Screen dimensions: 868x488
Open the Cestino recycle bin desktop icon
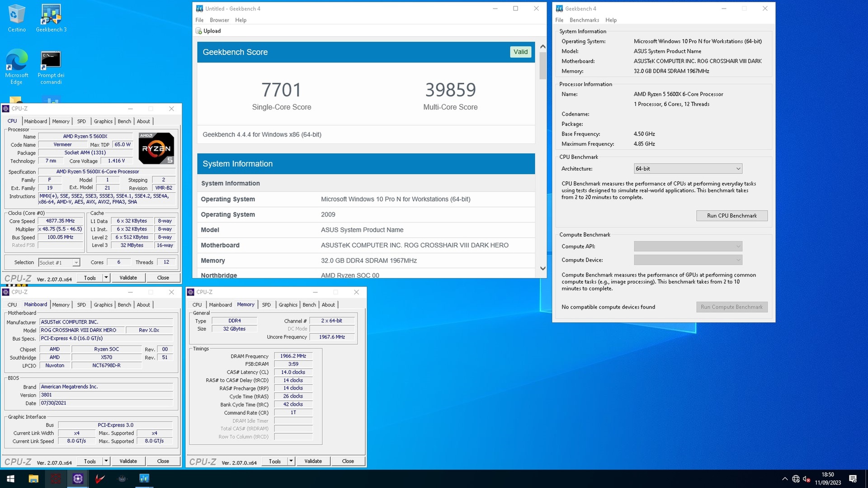[17, 18]
